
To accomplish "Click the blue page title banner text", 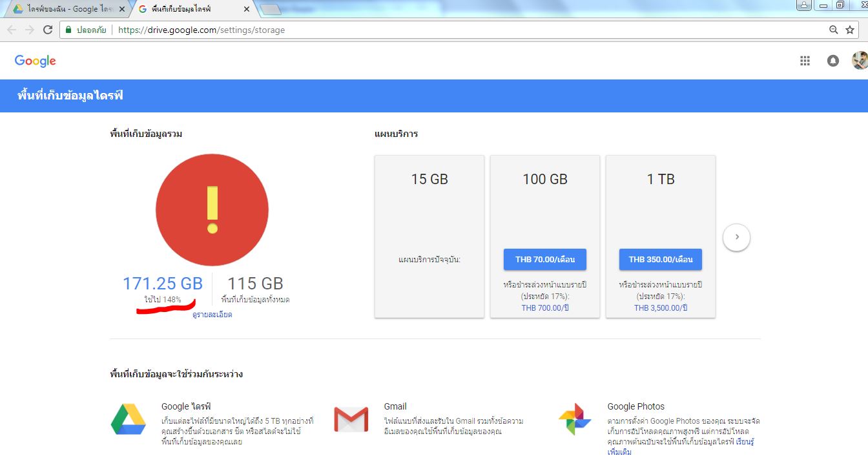I will coord(70,96).
